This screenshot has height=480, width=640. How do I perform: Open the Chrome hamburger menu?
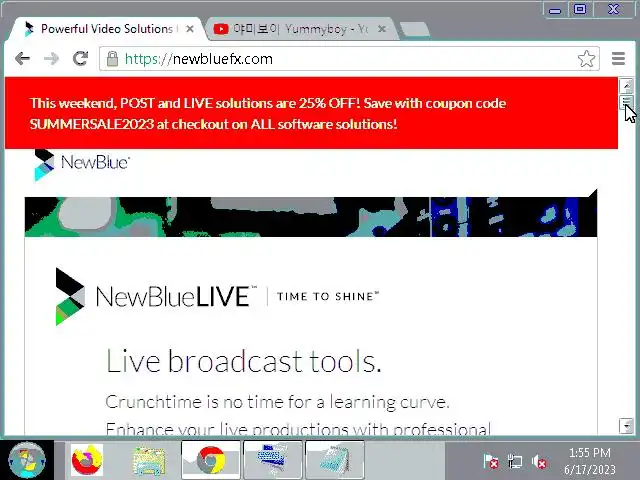(618, 59)
